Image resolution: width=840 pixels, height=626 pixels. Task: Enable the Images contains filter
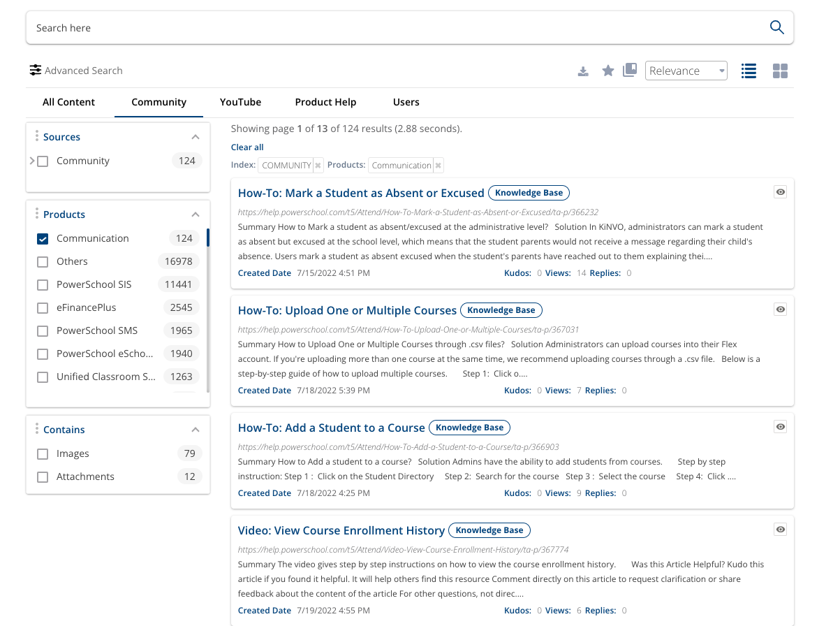[x=43, y=453]
